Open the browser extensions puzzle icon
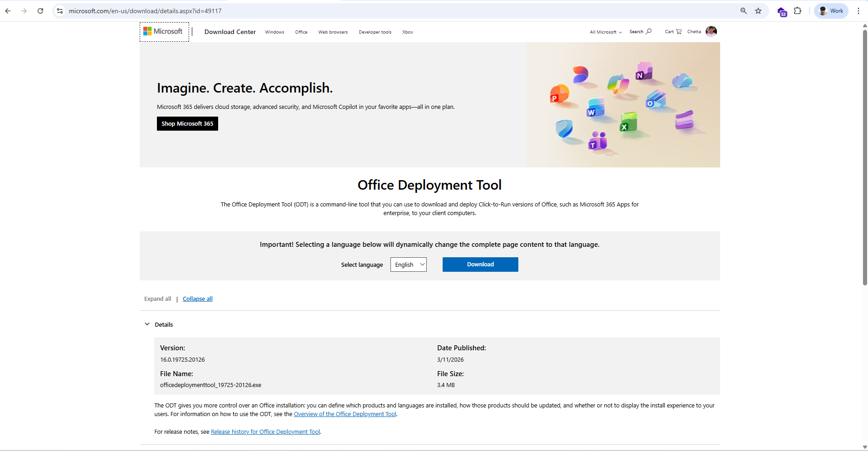Image resolution: width=868 pixels, height=451 pixels. pyautogui.click(x=798, y=11)
